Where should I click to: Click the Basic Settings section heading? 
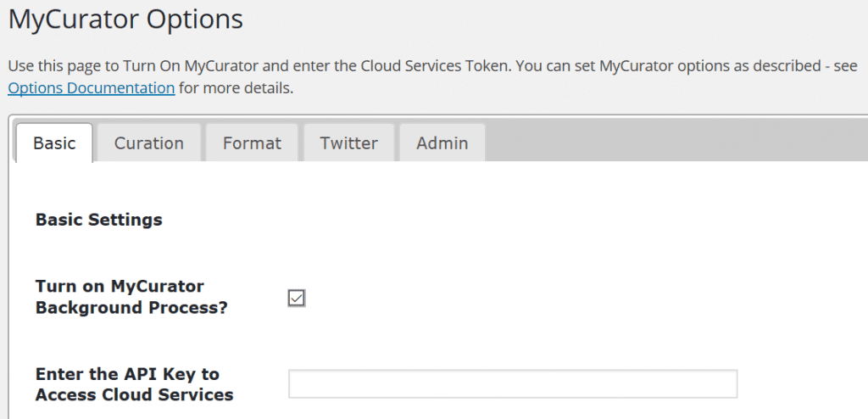point(99,220)
